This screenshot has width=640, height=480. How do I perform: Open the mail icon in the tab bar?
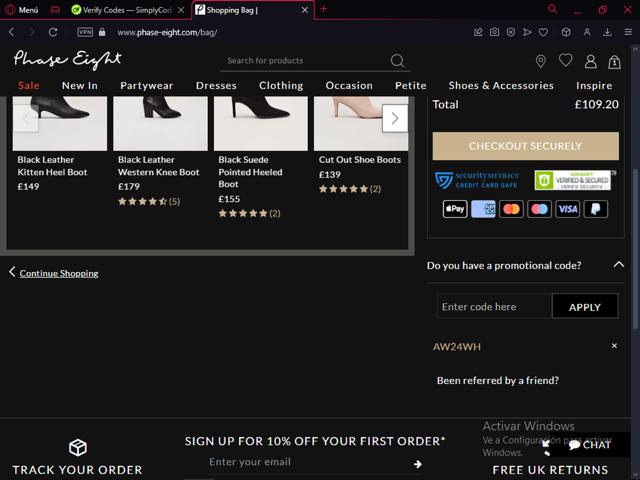coord(55,10)
